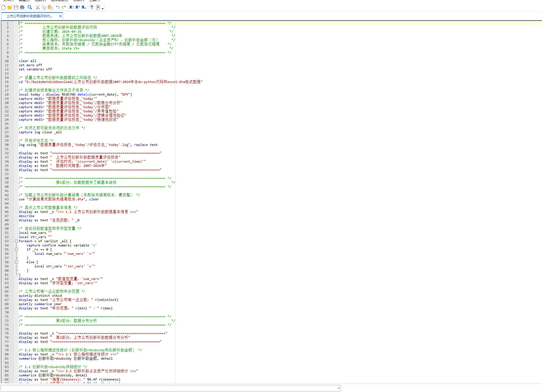Create a new do-file
542x392 pixels.
coord(4,7)
